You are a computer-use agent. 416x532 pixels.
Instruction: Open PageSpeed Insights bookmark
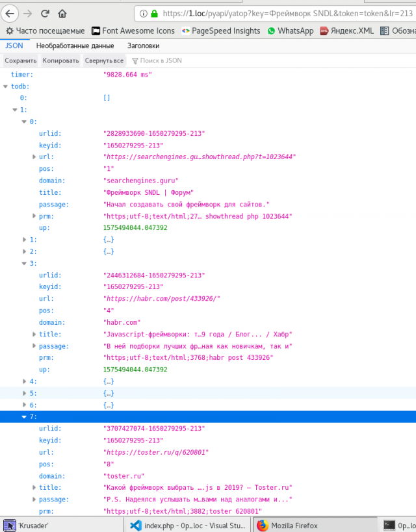pos(221,31)
